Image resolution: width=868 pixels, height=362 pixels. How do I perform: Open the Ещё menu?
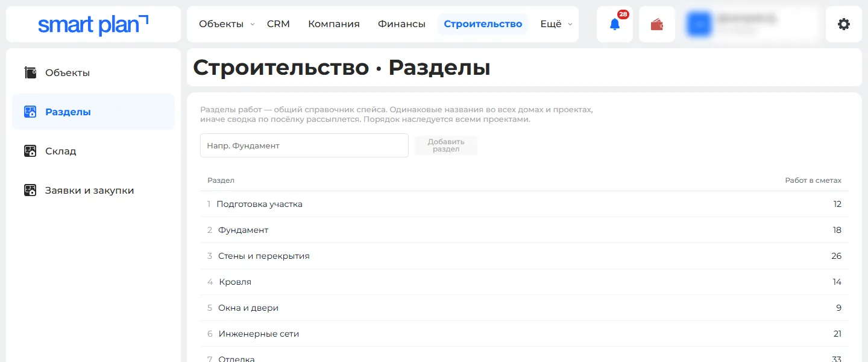pyautogui.click(x=551, y=24)
